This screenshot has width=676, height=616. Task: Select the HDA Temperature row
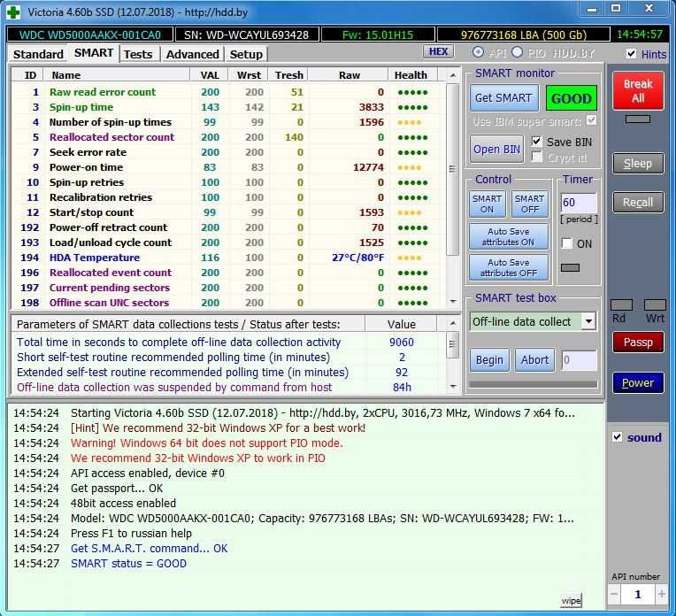click(228, 258)
